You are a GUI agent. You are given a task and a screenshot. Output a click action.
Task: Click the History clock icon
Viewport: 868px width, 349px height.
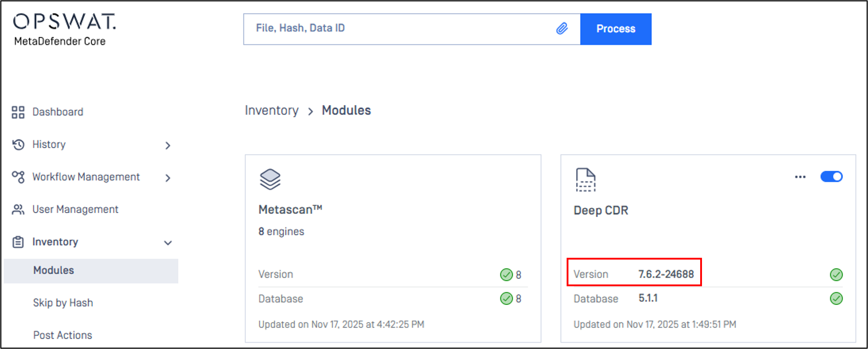(x=18, y=145)
